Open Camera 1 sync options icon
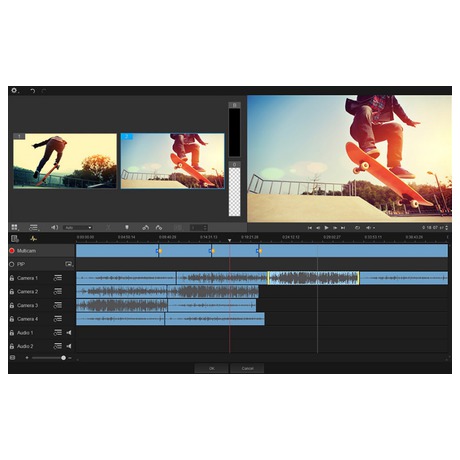This screenshot has height=460, width=460. click(x=58, y=278)
